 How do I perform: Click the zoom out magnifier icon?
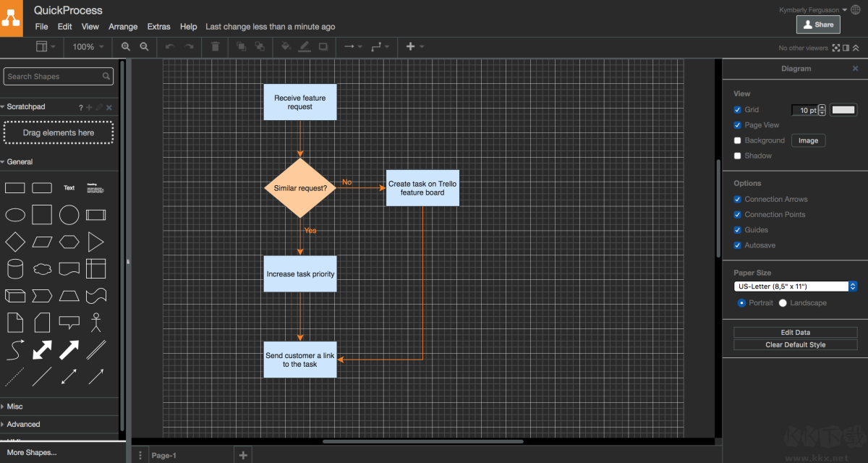[x=144, y=46]
